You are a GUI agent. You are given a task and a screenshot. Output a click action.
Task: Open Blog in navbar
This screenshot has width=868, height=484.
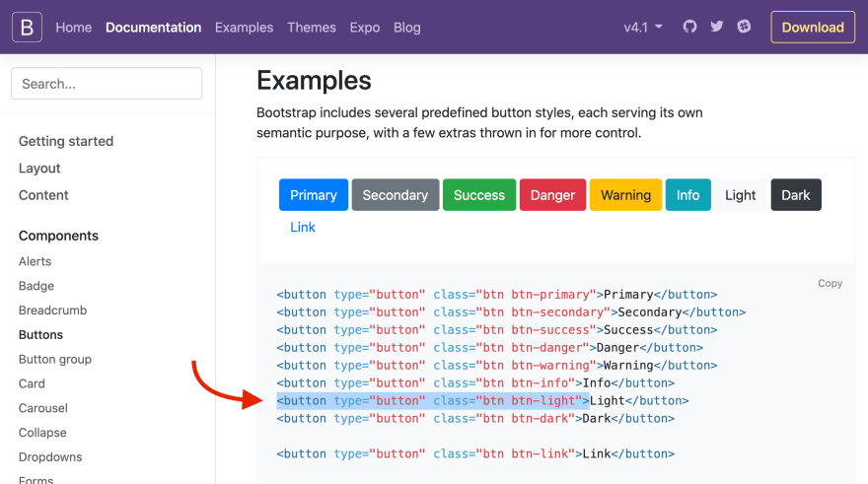coord(406,27)
